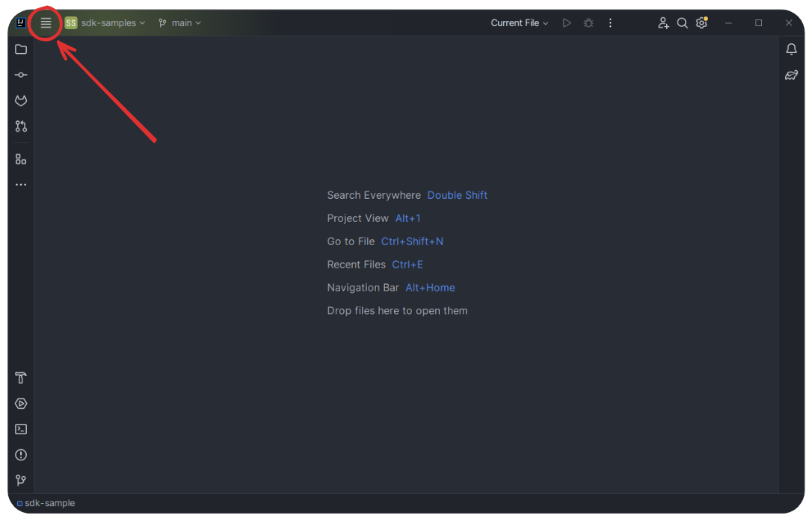This screenshot has width=812, height=521.
Task: Open the sdk-samples project dropdown
Action: coord(105,22)
